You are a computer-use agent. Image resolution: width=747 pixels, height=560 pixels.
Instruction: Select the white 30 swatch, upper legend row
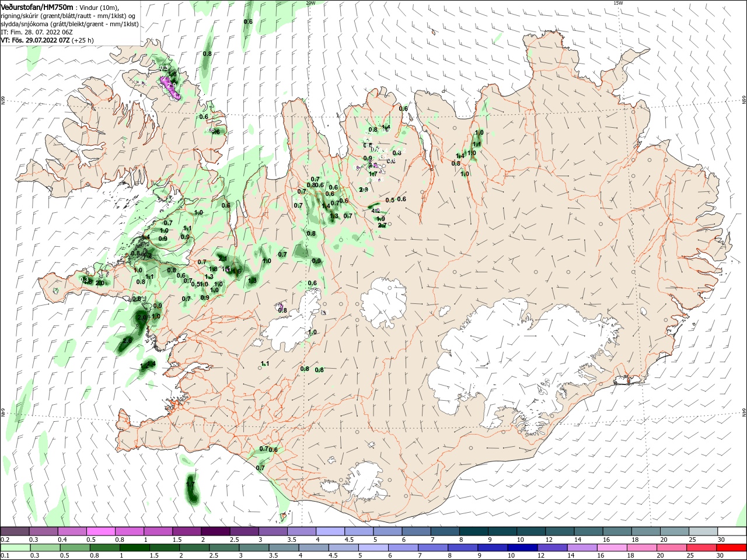tap(732, 531)
